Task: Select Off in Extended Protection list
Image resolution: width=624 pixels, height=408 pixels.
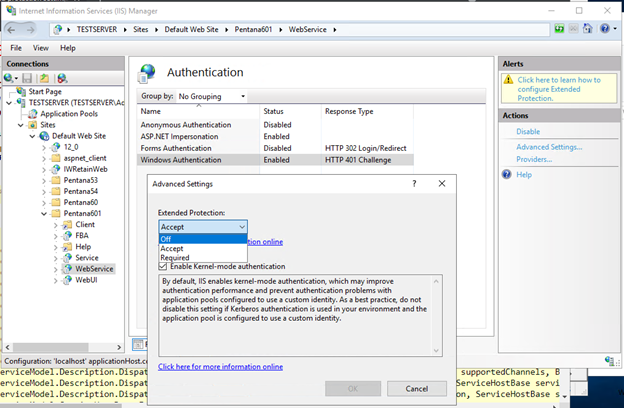Action: pos(203,239)
